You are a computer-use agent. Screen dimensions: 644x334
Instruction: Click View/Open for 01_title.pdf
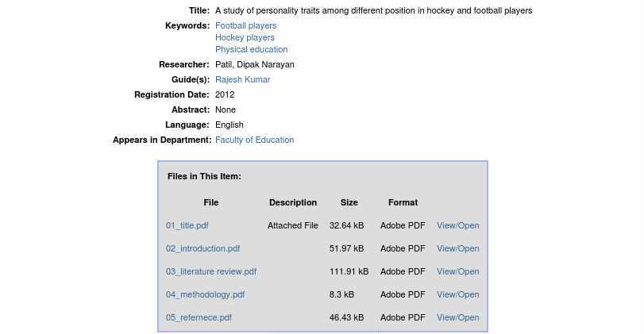click(458, 225)
